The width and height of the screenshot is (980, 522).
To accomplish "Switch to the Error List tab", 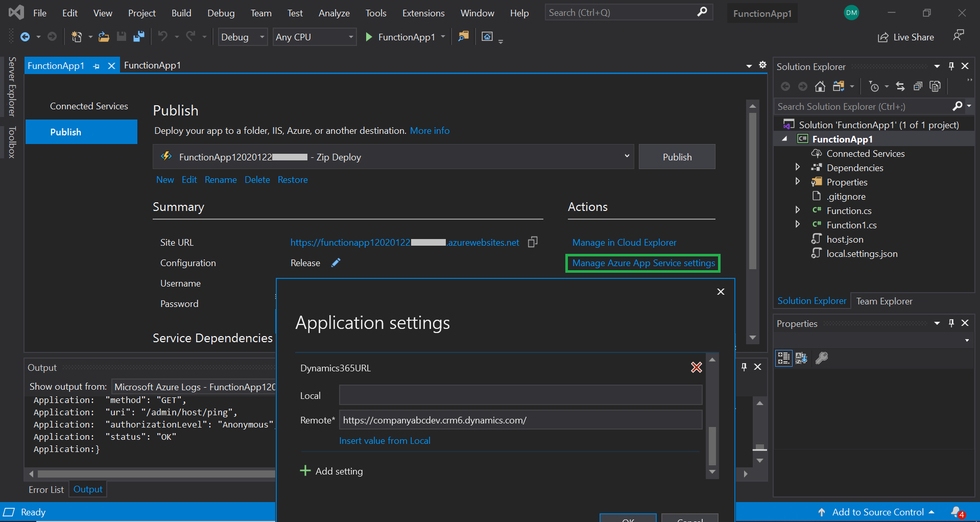I will point(46,489).
